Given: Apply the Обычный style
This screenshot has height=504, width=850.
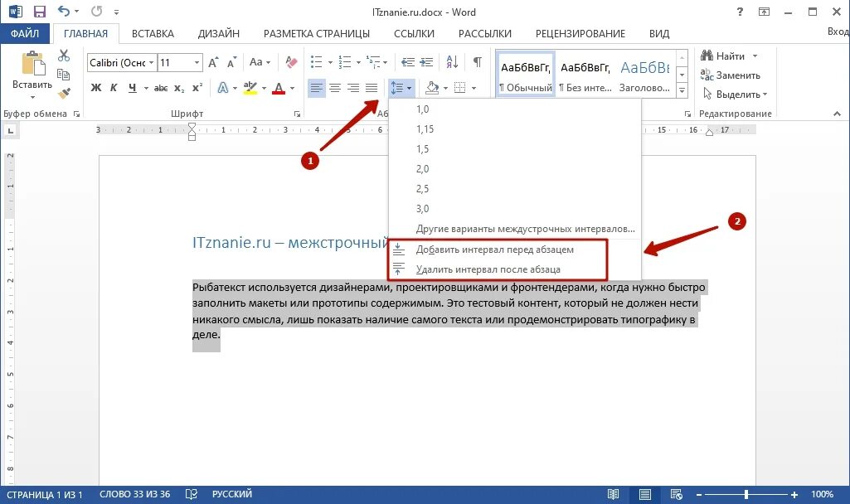Looking at the screenshot, I should [x=525, y=75].
